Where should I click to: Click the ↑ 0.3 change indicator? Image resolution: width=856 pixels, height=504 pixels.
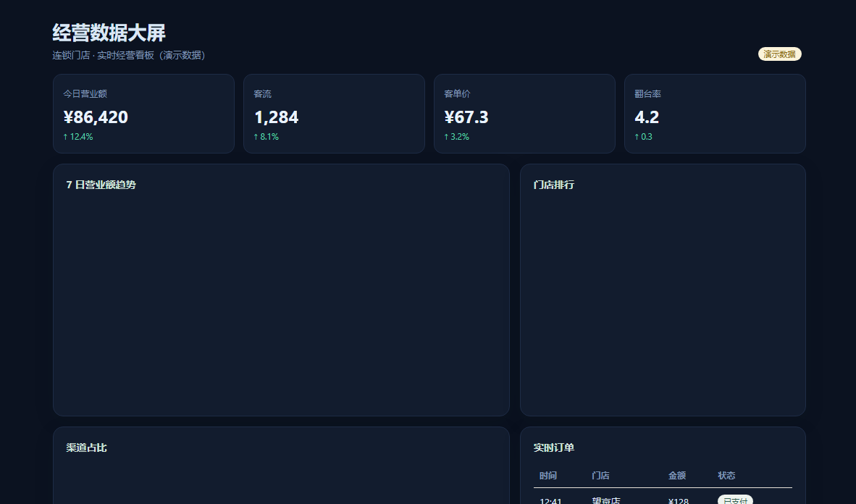pos(644,137)
